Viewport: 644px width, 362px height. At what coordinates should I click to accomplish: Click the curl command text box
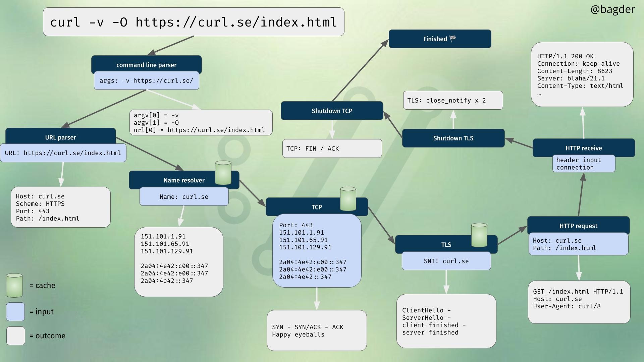click(194, 22)
